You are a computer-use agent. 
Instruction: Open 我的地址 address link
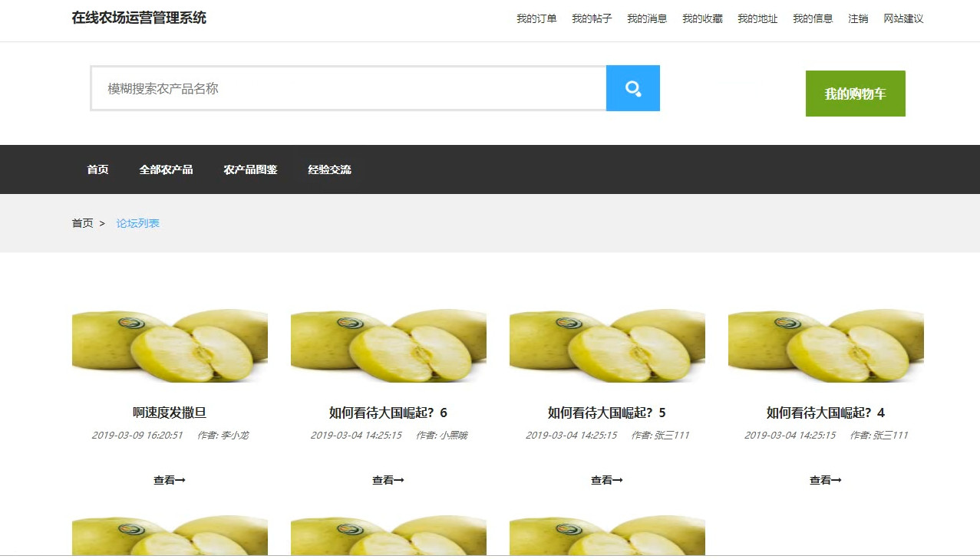pyautogui.click(x=757, y=18)
